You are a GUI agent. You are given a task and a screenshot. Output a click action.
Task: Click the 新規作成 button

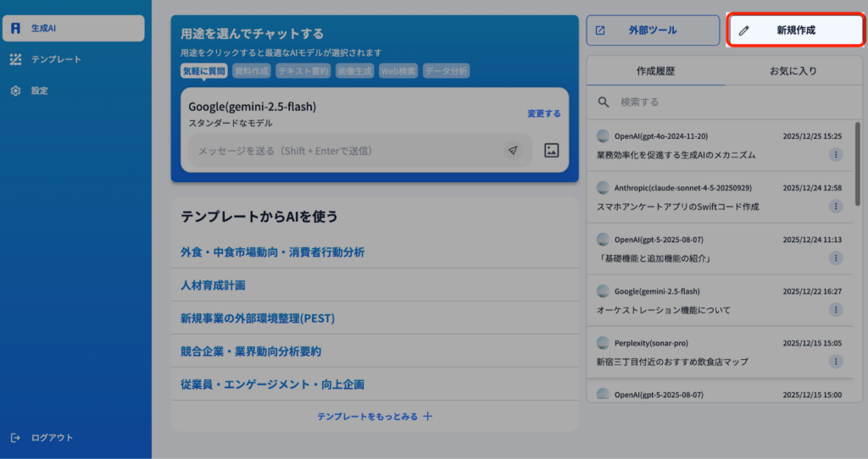coord(795,30)
